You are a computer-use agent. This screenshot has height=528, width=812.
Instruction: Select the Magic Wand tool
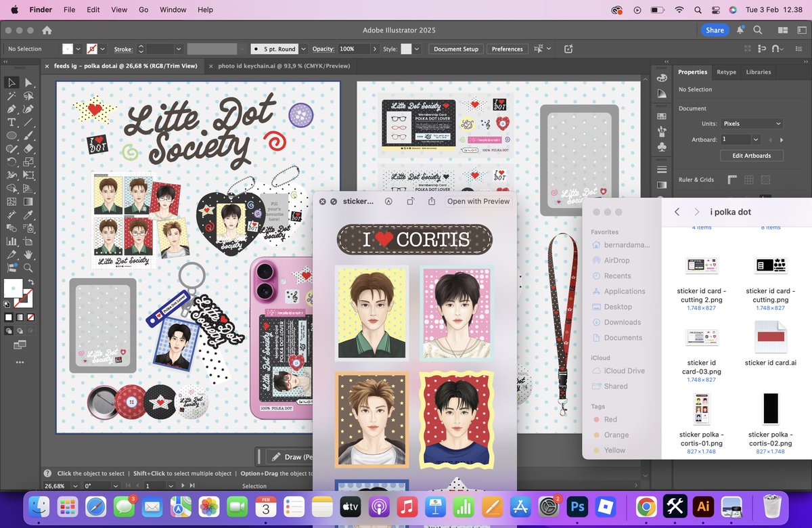coord(12,96)
